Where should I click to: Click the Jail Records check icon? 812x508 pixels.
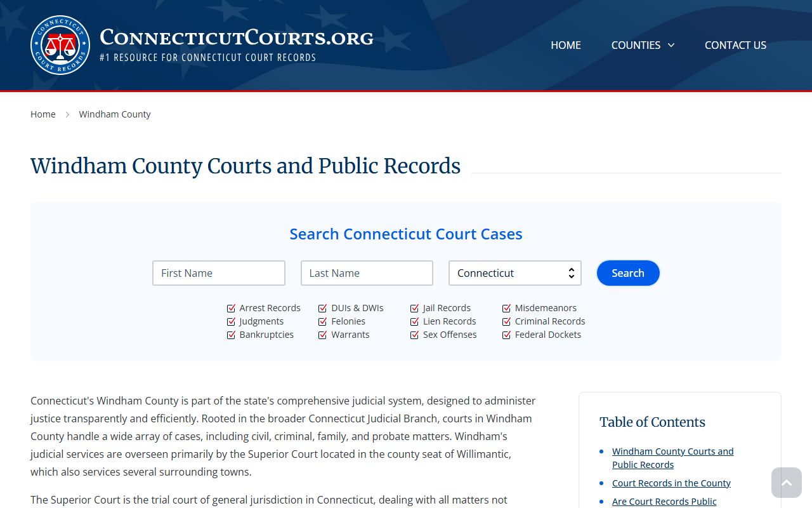pyautogui.click(x=415, y=308)
